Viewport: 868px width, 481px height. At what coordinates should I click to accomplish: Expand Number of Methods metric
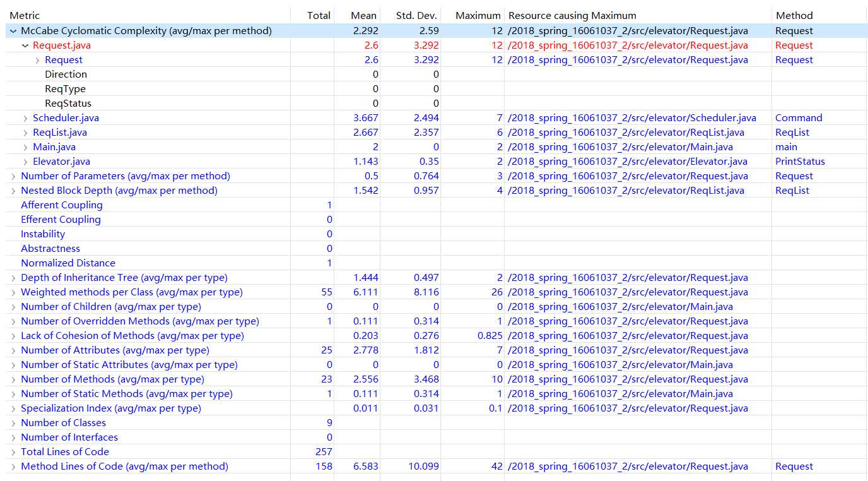13,379
